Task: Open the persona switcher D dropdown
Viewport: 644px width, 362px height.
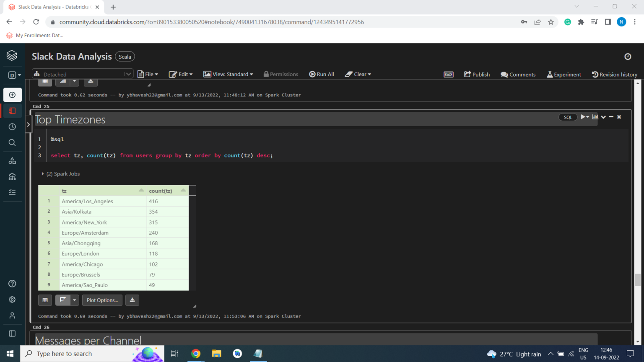Action: pos(14,75)
